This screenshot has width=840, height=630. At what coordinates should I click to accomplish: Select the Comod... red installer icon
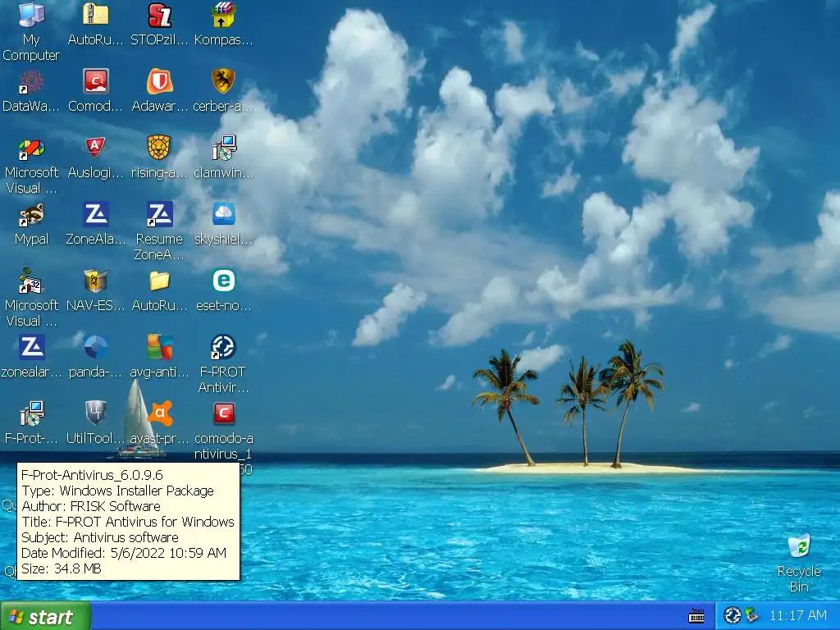pyautogui.click(x=96, y=81)
